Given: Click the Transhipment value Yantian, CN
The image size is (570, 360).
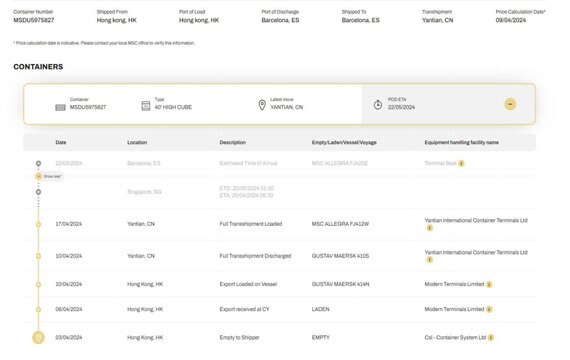Looking at the screenshot, I should [x=437, y=20].
